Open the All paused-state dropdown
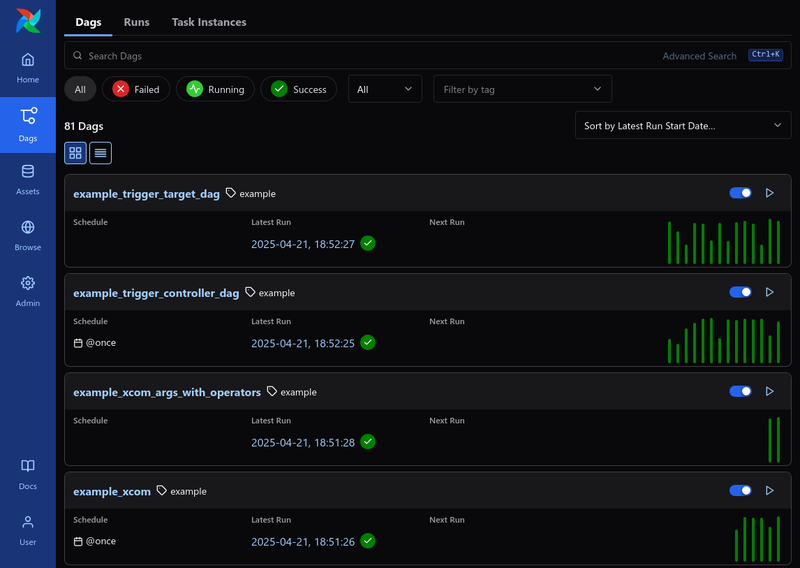The width and height of the screenshot is (800, 568). (x=384, y=89)
